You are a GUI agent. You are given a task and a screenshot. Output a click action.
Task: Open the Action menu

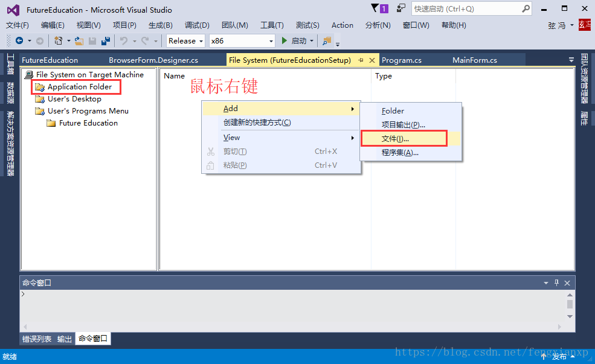pyautogui.click(x=343, y=25)
